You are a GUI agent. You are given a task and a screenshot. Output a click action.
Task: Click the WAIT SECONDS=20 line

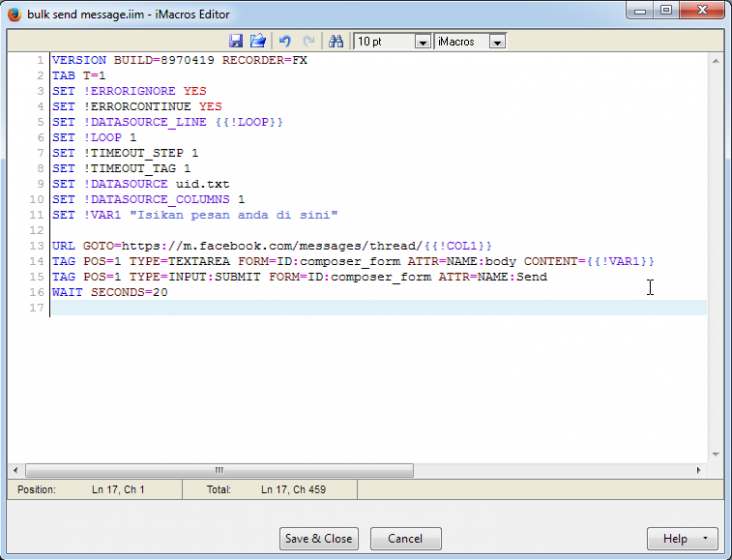pos(110,292)
